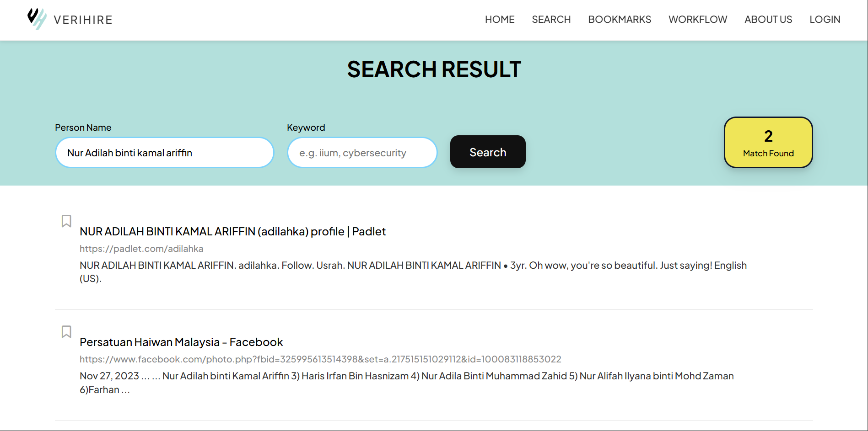Screen dimensions: 868x431
Task: Click the VeriHire logo icon
Action: (37, 19)
